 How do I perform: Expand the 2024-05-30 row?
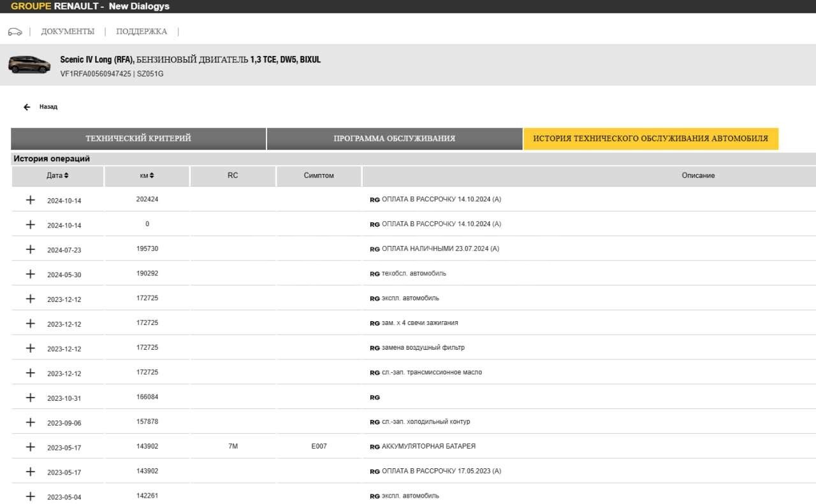click(30, 274)
